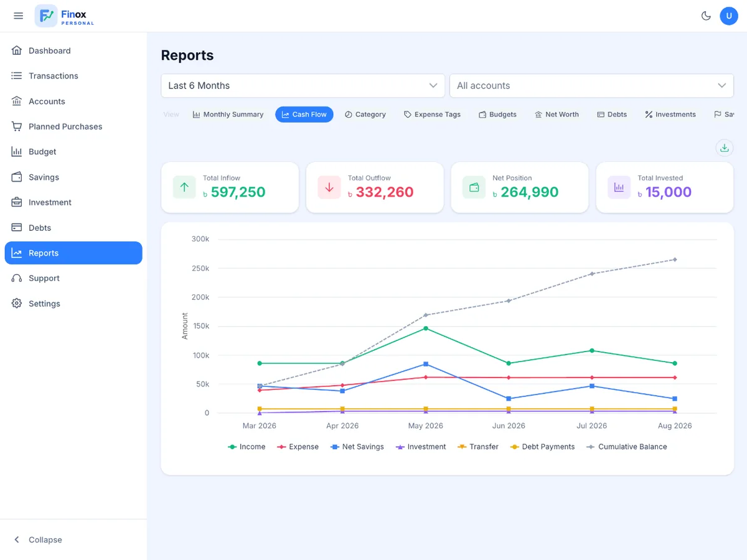The height and width of the screenshot is (560, 747).
Task: Toggle dark mode moon icon
Action: pos(706,16)
